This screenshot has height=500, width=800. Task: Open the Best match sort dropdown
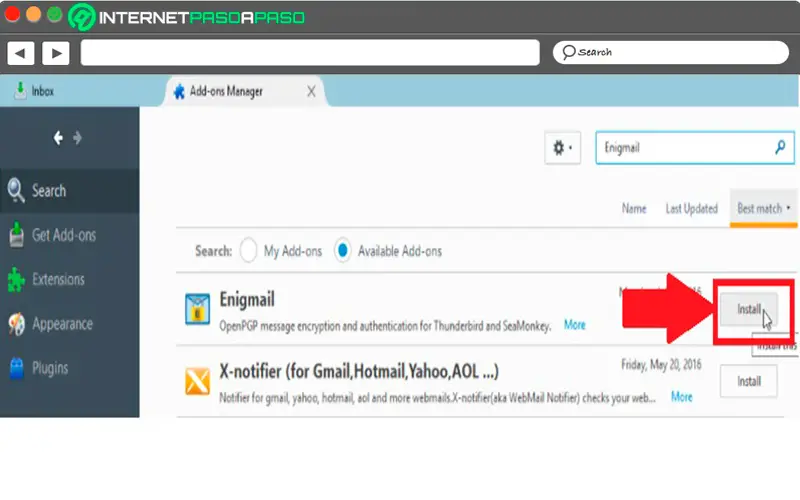(763, 208)
